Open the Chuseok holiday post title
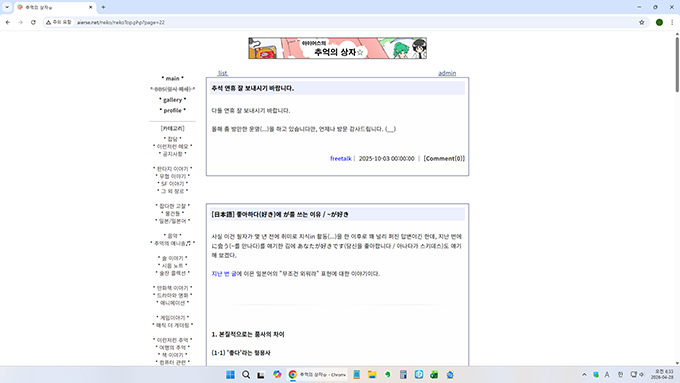This screenshot has width=680, height=383. tap(253, 88)
